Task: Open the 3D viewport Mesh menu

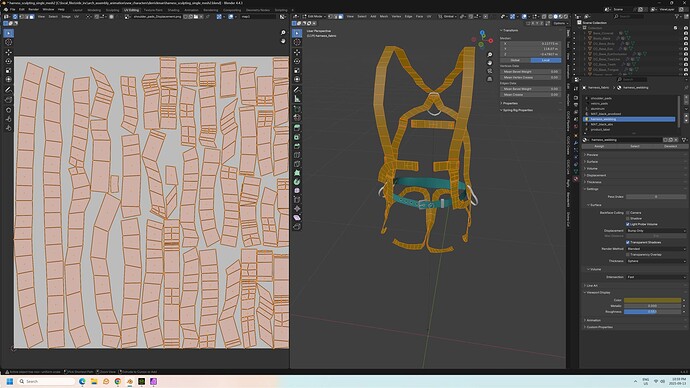Action: pos(384,16)
